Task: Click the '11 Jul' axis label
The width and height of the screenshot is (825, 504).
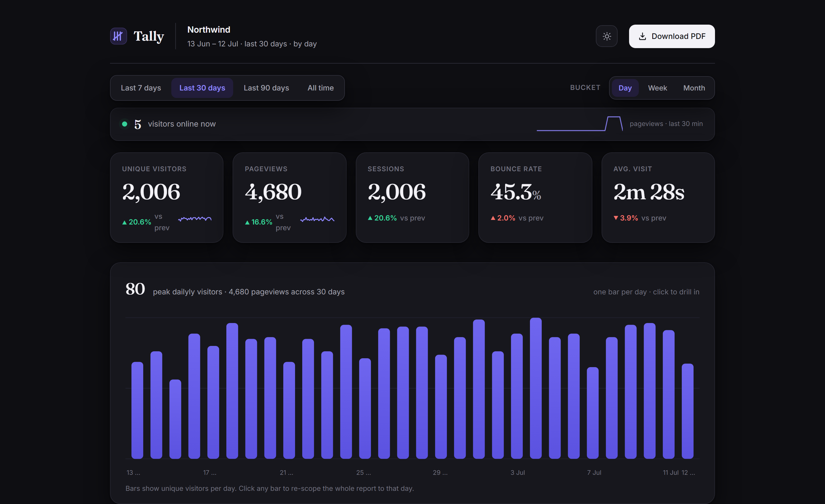Action: click(671, 472)
